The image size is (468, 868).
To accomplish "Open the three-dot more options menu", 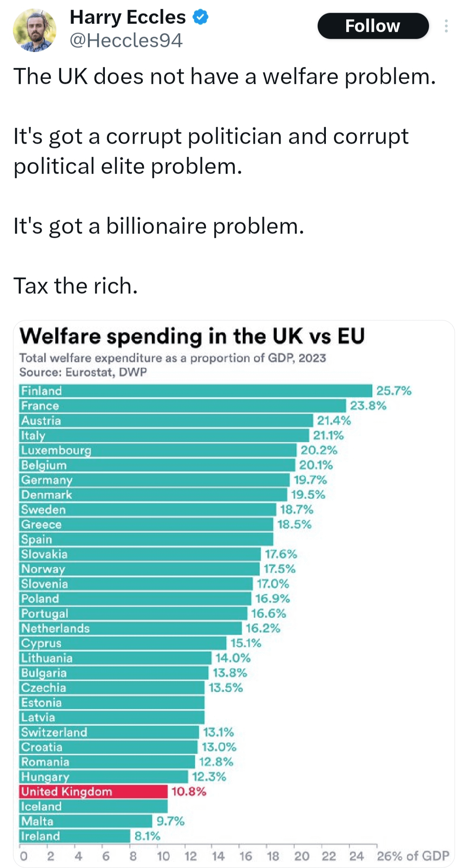I will pos(446,26).
